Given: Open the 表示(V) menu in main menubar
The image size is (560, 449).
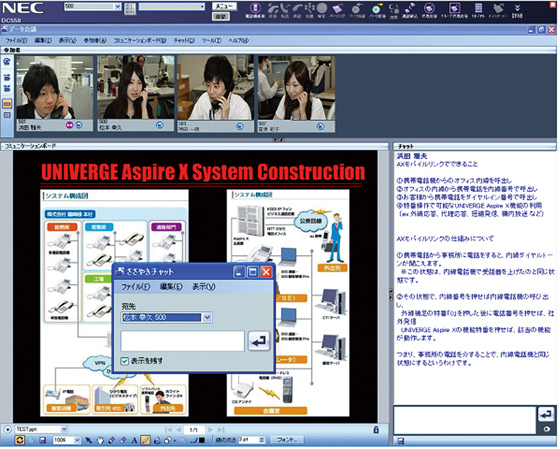Looking at the screenshot, I should point(68,40).
